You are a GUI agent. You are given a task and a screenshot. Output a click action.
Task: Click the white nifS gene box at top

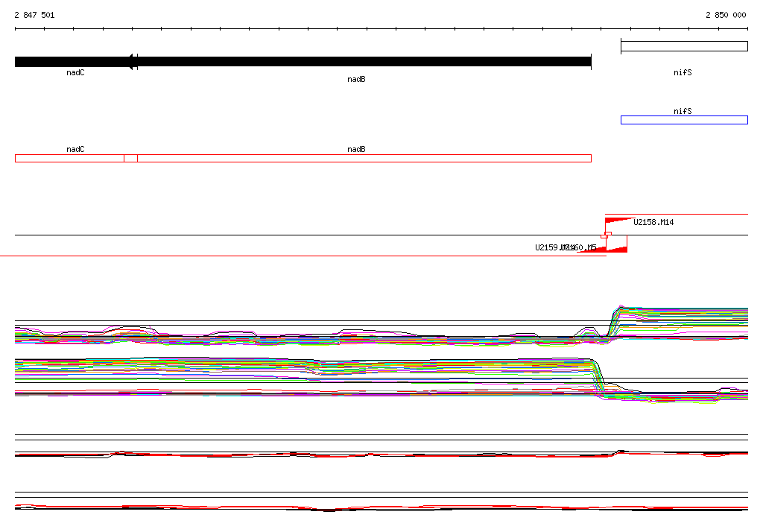684,46
